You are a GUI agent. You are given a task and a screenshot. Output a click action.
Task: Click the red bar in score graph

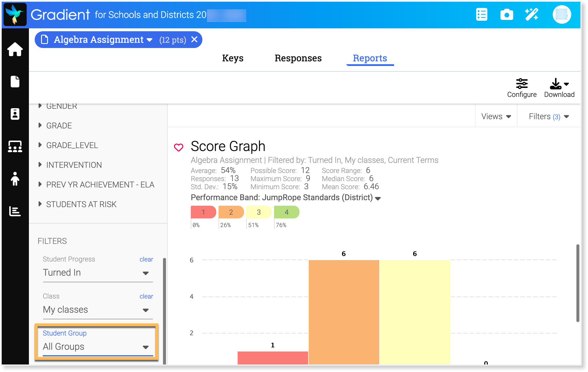(x=273, y=358)
